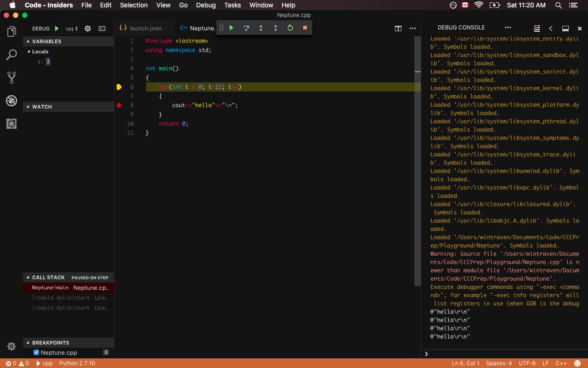Screen dimensions: 588x368
Task: Change the language mode from C++
Action: tap(561, 363)
